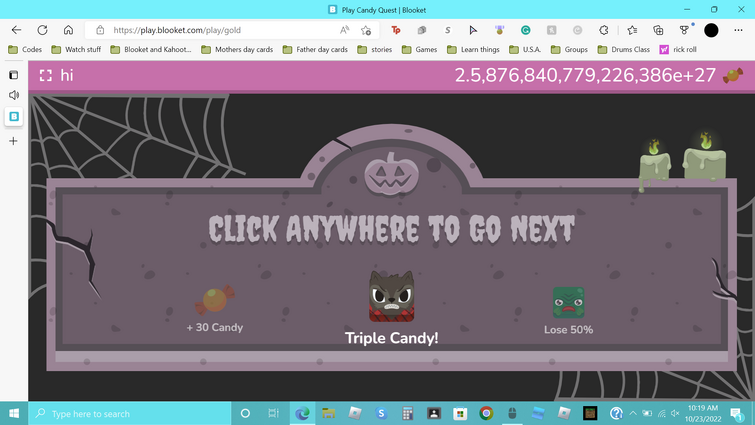Open Task View on taskbar

[273, 413]
